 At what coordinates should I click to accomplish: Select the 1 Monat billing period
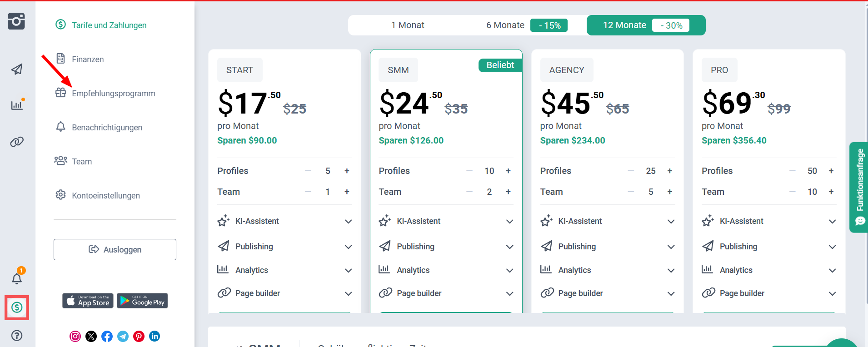click(407, 25)
